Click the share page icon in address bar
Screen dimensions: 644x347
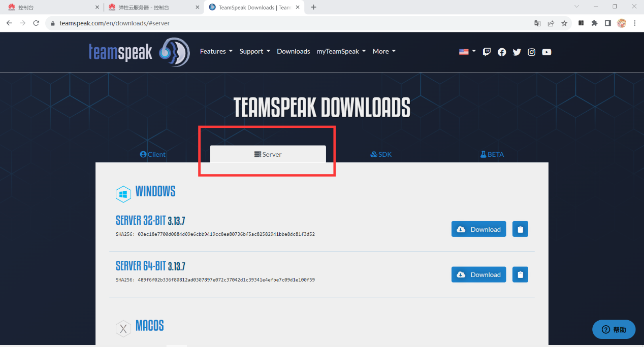tap(551, 23)
